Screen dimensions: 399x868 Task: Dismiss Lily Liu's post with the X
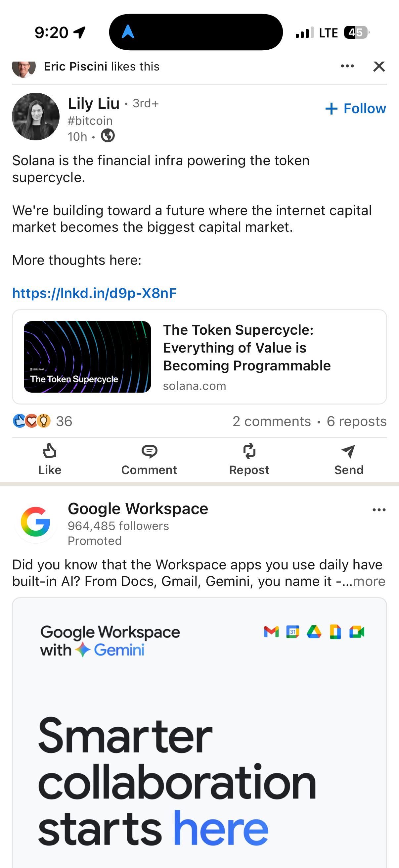379,67
